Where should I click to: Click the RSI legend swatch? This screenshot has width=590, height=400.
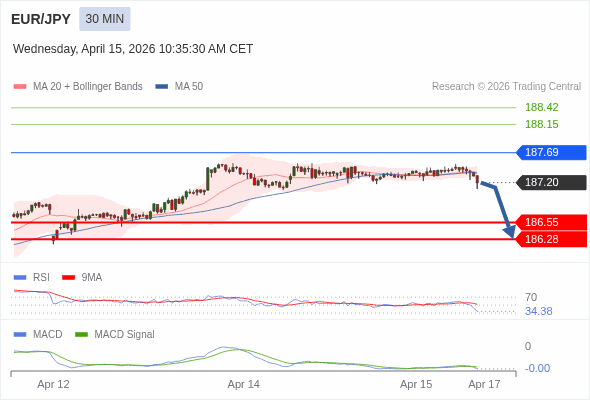click(x=20, y=278)
